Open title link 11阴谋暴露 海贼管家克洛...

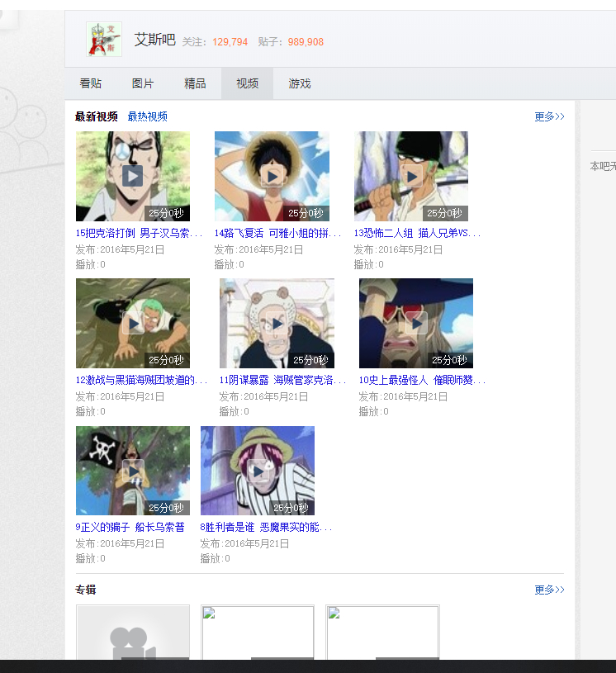282,381
